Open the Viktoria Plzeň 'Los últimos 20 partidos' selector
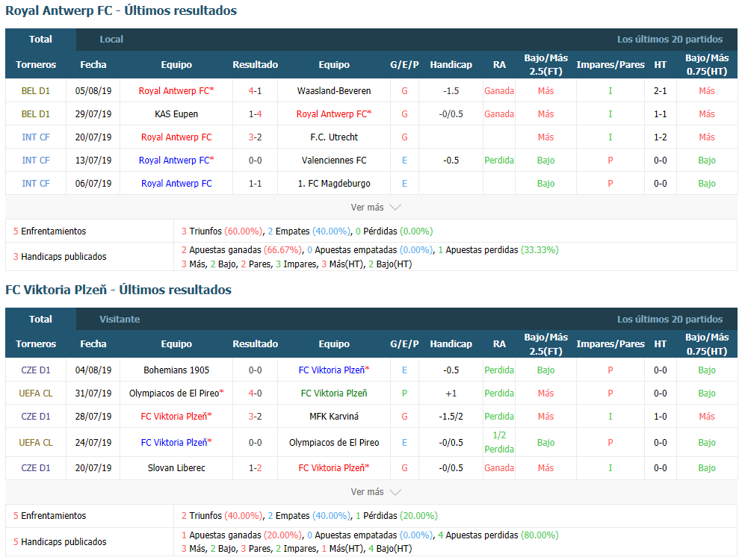Screen dimensions: 742x560 [x=670, y=320]
